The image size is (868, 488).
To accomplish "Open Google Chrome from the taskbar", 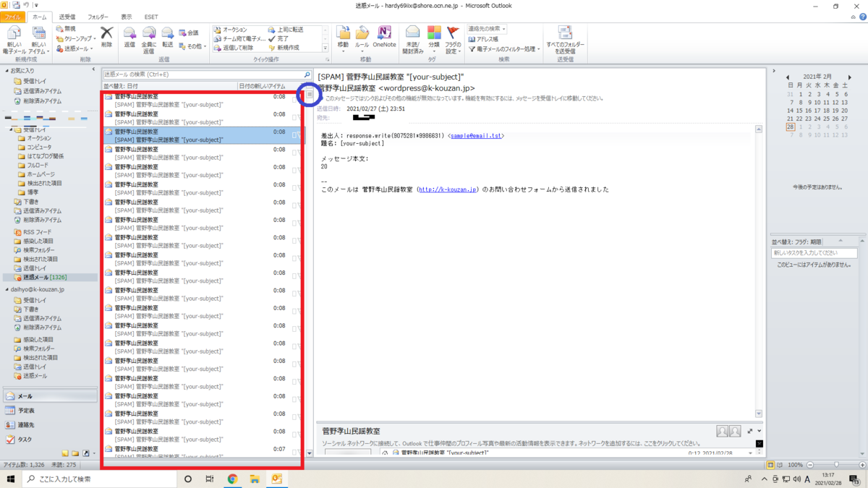I will click(232, 479).
